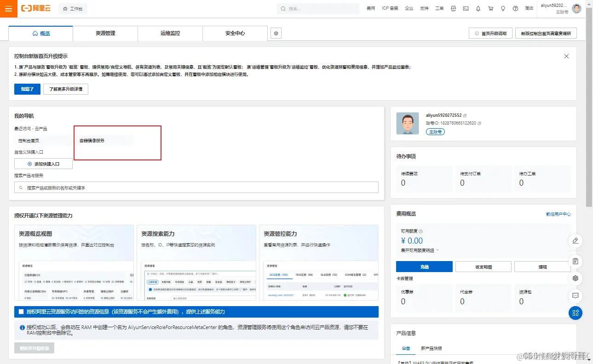Image resolution: width=593 pixels, height=364 pixels.
Task: Click the blue 知道了 button
Action: tap(28, 89)
